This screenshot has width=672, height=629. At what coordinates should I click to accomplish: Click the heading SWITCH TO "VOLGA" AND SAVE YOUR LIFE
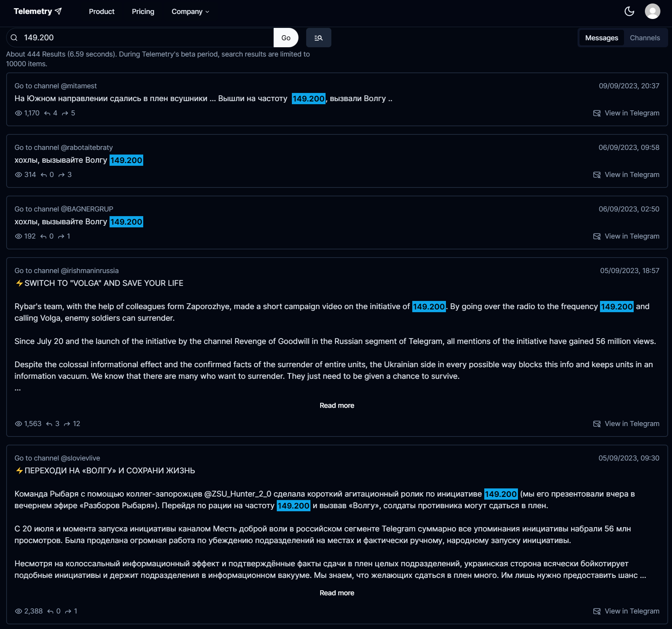point(104,283)
